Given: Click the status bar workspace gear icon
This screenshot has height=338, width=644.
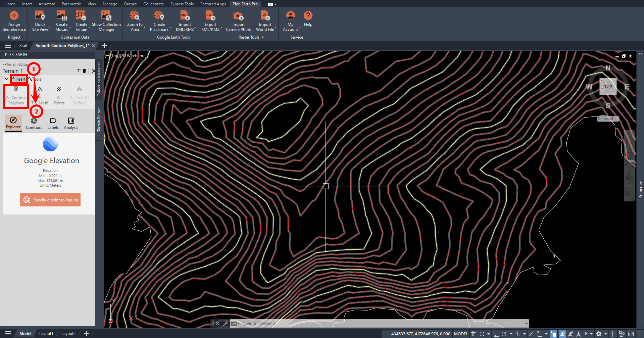Looking at the screenshot, I should (x=599, y=334).
